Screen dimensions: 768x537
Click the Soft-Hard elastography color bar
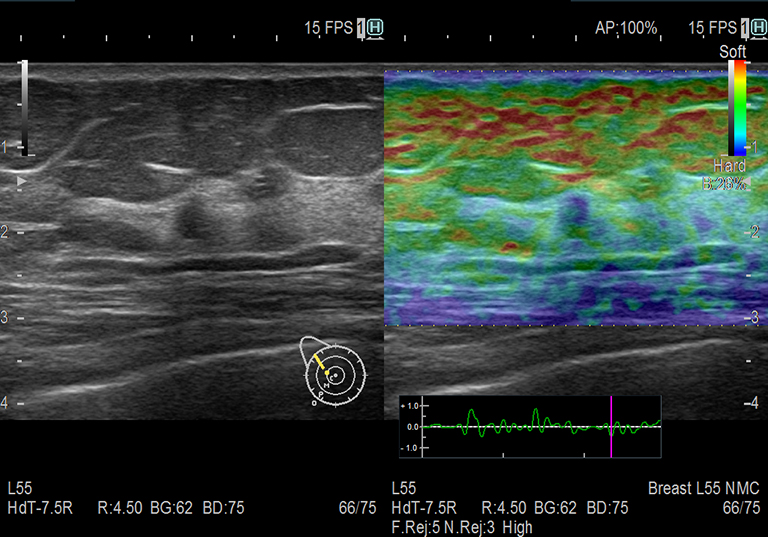click(x=737, y=108)
